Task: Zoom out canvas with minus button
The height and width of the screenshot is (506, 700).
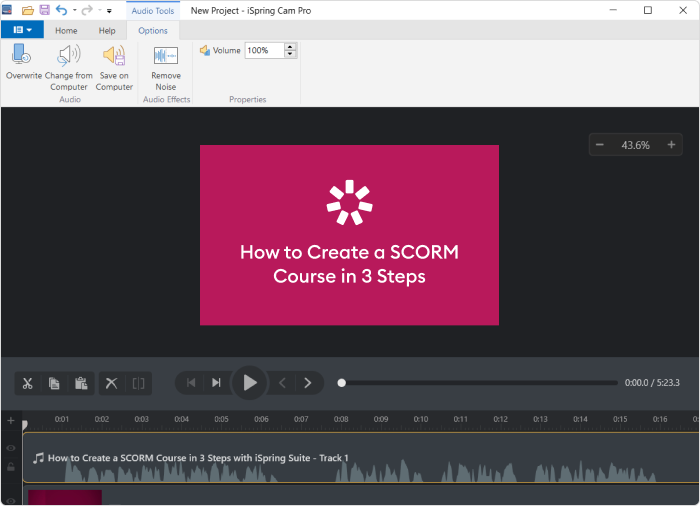Action: (x=600, y=145)
